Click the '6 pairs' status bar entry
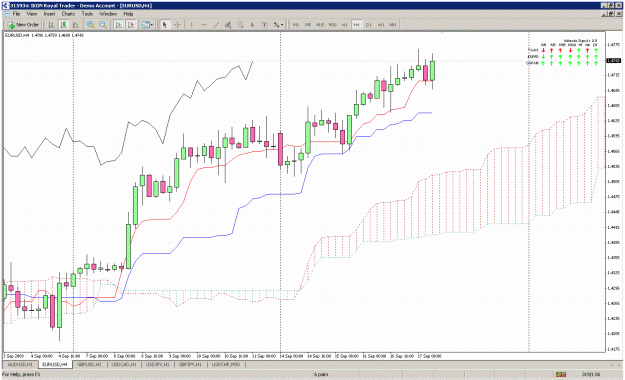625x380 pixels. [x=321, y=374]
